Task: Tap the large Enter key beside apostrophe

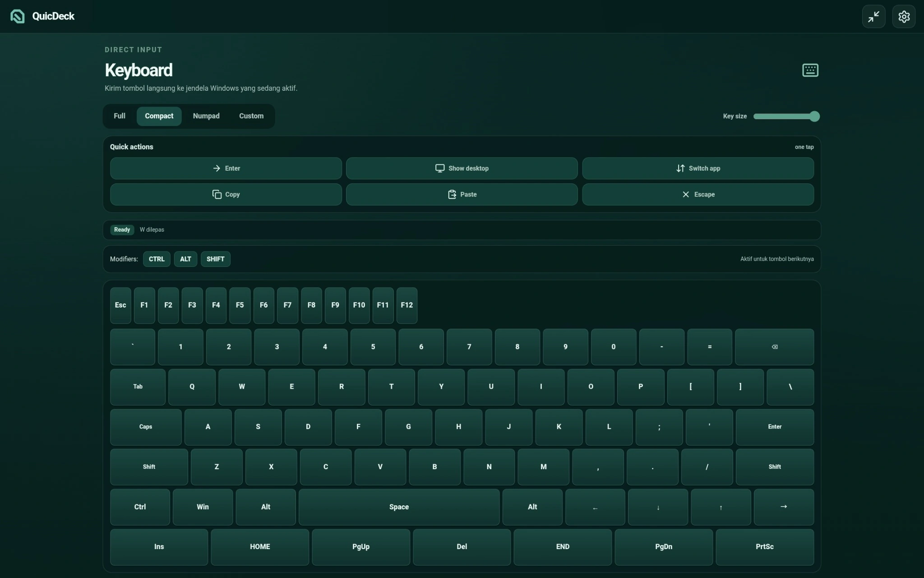Action: (775, 427)
